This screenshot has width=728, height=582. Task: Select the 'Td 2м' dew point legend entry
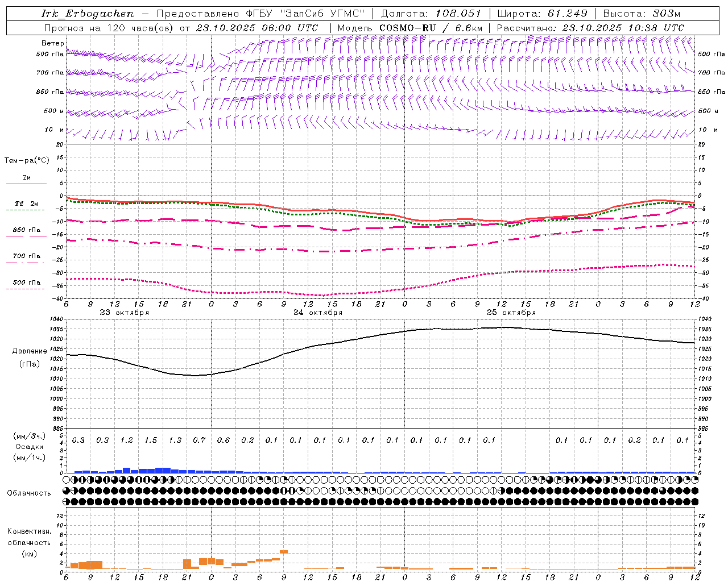coord(26,203)
